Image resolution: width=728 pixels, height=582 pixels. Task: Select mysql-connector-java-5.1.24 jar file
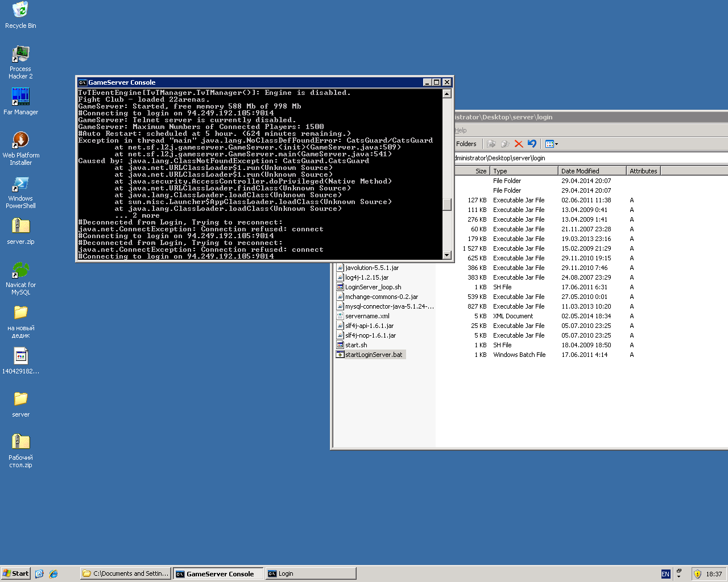390,306
